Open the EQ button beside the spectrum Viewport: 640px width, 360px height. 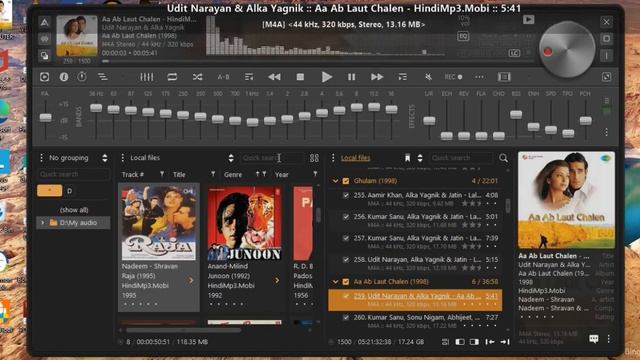coord(463,36)
